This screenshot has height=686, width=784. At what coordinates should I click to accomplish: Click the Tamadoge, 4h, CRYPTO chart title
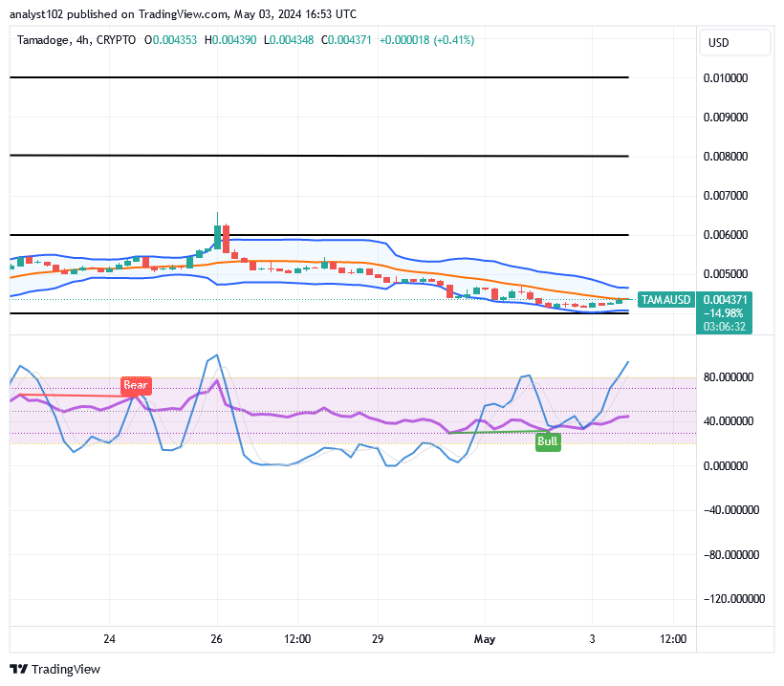pyautogui.click(x=76, y=40)
